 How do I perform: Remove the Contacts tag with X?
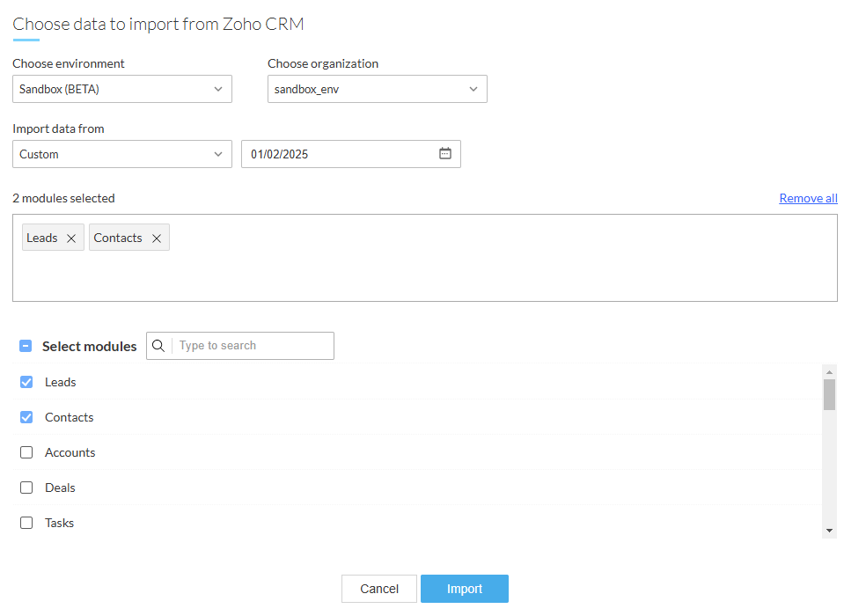click(157, 238)
